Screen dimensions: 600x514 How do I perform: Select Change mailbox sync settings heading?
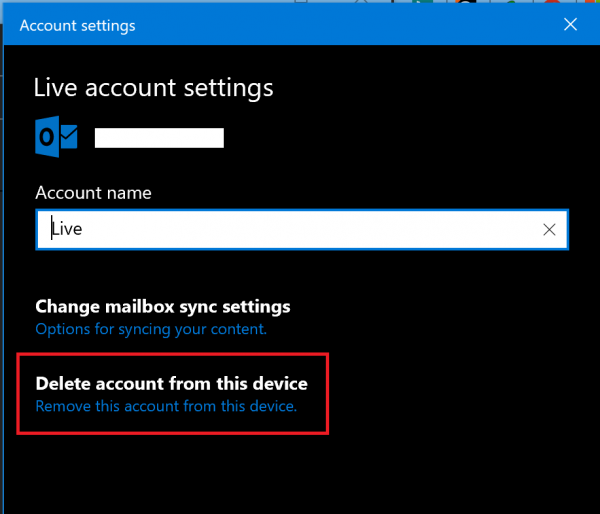[163, 307]
